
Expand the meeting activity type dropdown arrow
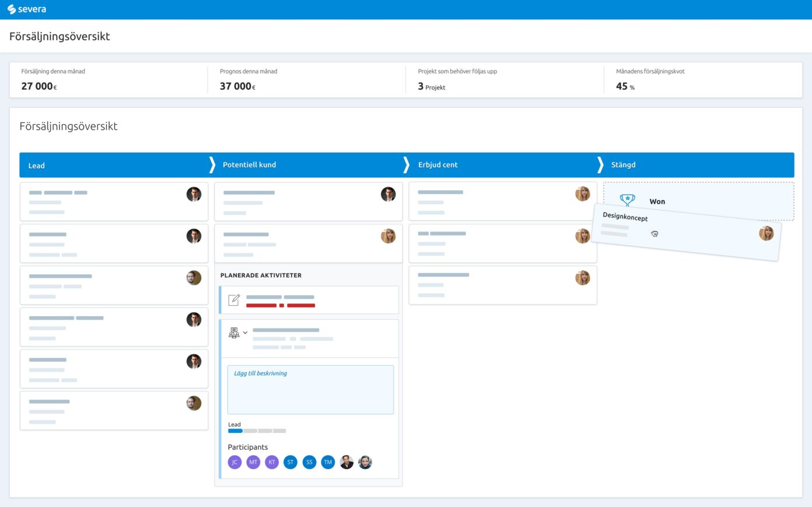[x=245, y=333]
